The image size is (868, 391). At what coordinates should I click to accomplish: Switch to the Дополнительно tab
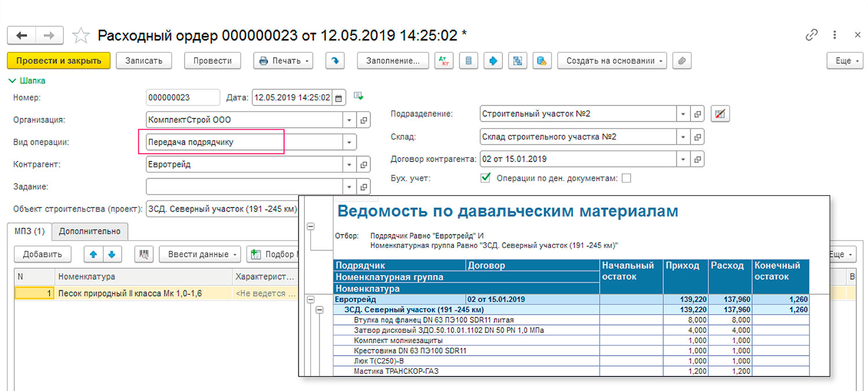point(90,231)
